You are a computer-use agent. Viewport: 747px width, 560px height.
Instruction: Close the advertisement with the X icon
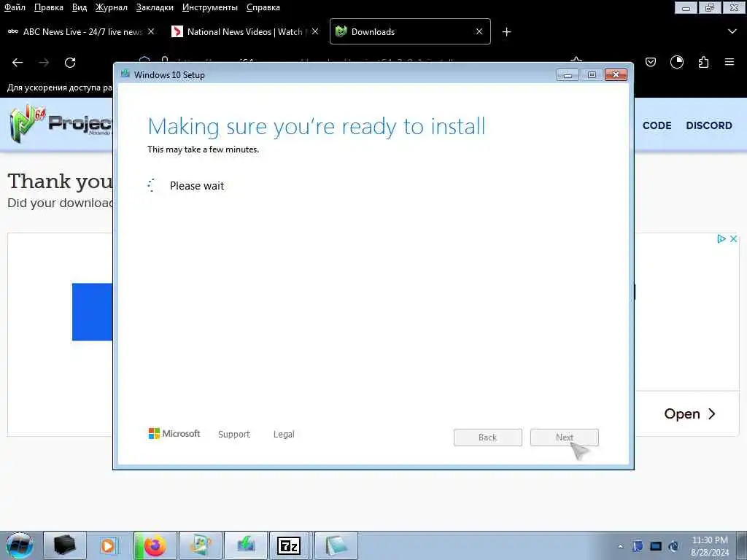[x=734, y=239]
